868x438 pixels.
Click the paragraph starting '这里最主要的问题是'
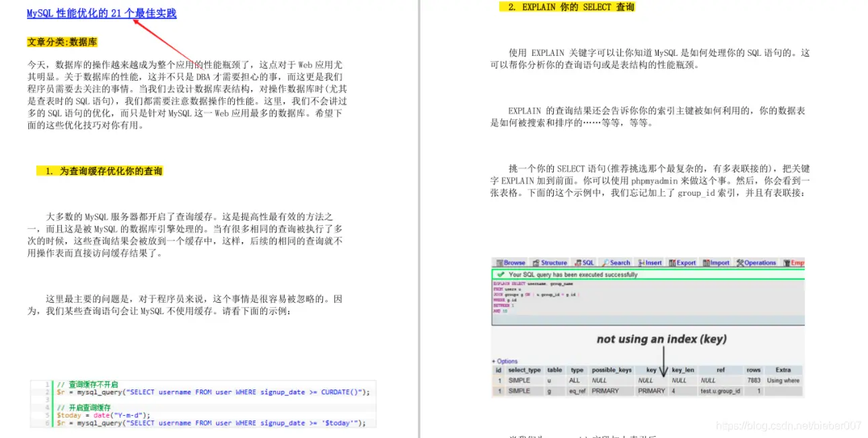click(x=185, y=305)
